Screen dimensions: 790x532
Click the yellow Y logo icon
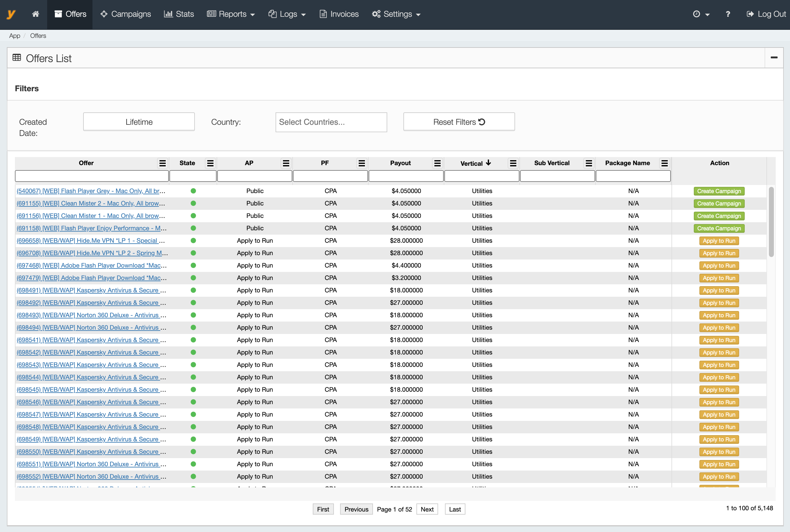(x=11, y=14)
